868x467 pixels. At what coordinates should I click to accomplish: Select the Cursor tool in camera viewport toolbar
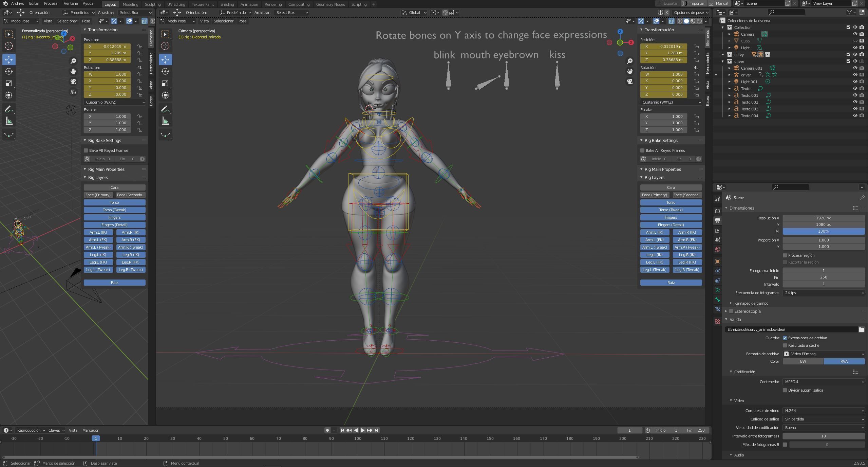point(165,46)
